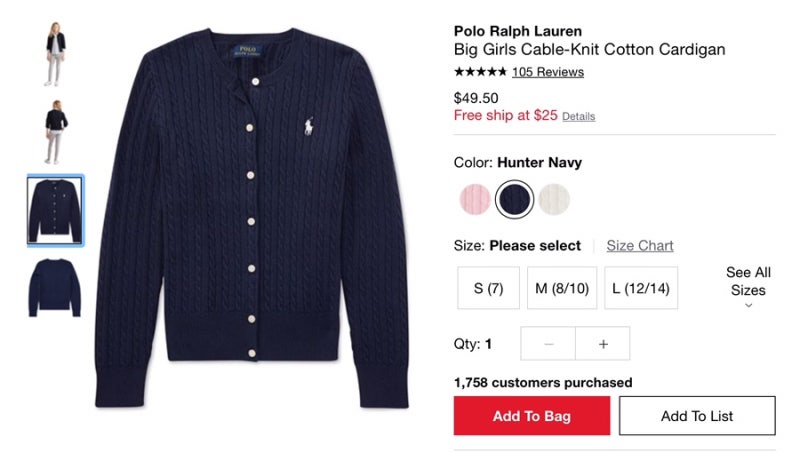Select size L (12/14)

tap(641, 288)
